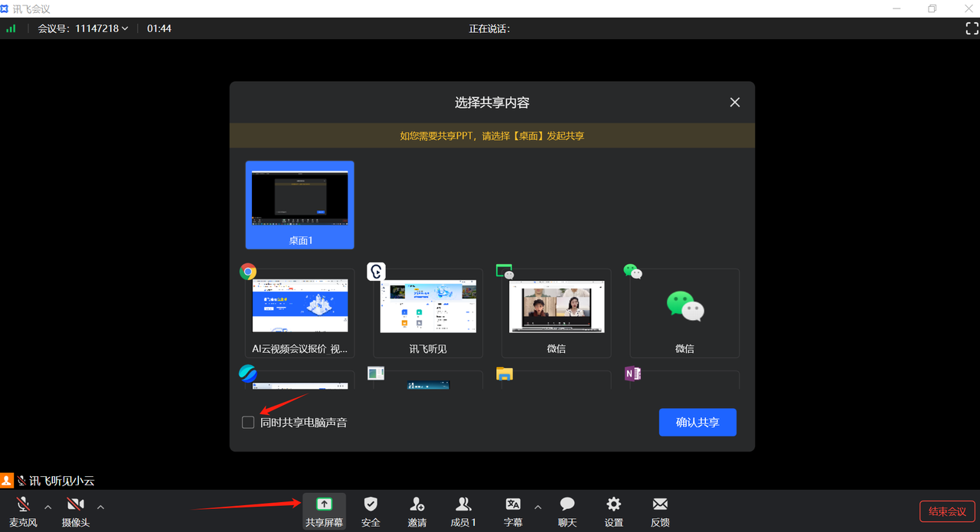Select the 桌面1 desktop thumbnail
Image resolution: width=980 pixels, height=532 pixels.
click(x=300, y=204)
